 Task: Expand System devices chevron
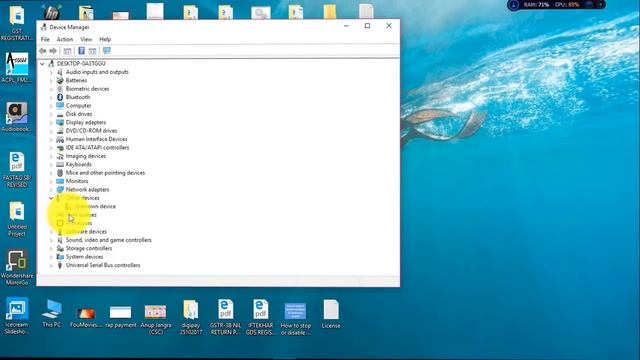(x=51, y=257)
